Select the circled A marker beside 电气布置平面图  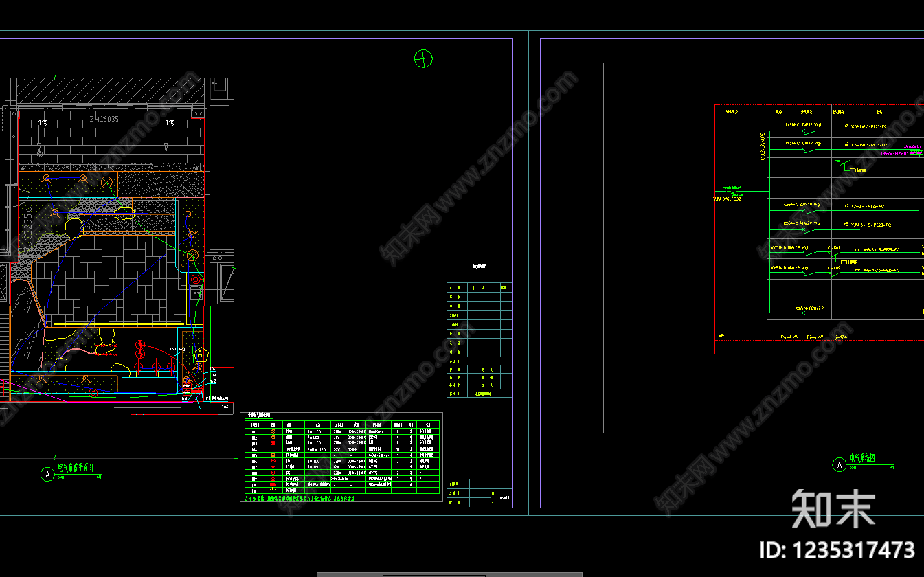coord(47,474)
